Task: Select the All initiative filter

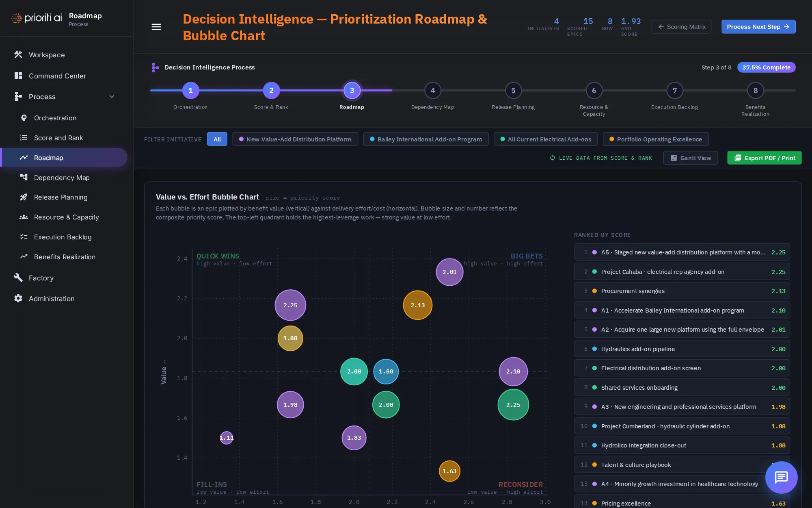Action: click(x=217, y=139)
